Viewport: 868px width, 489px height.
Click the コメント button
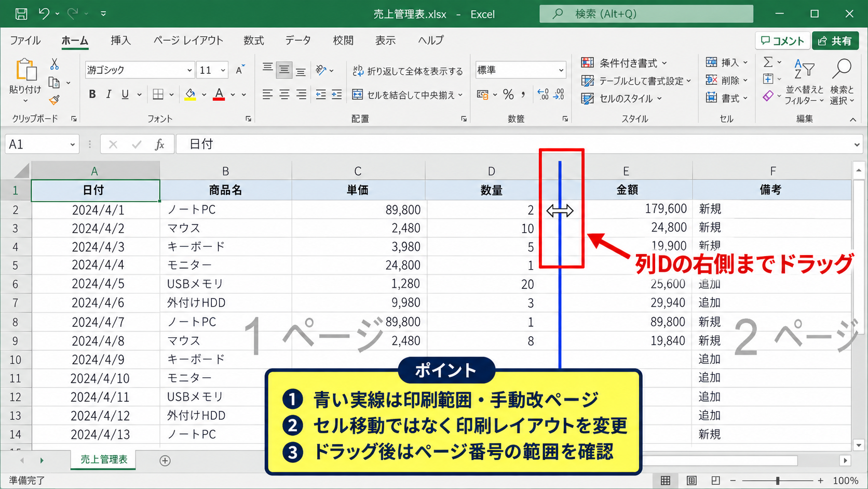pos(782,41)
